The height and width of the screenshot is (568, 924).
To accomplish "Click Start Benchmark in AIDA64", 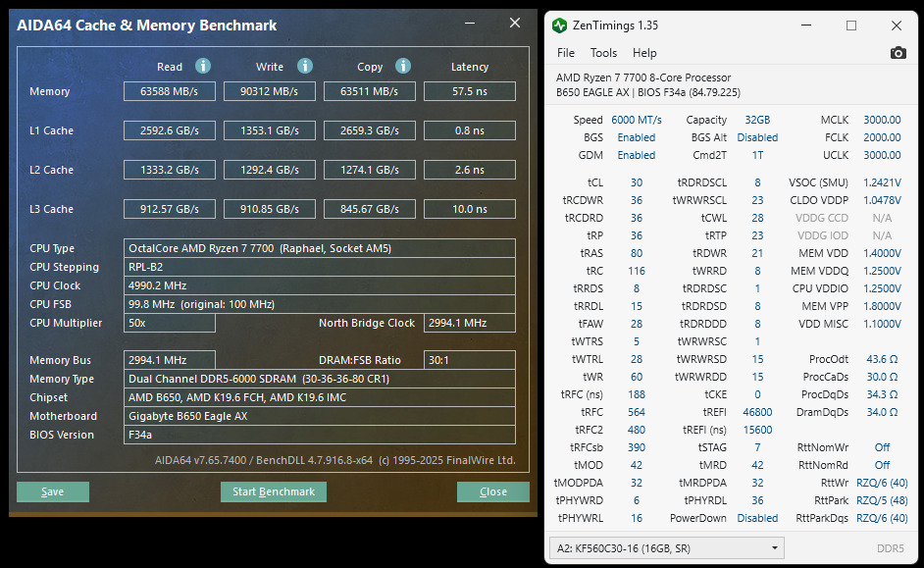I will click(274, 491).
